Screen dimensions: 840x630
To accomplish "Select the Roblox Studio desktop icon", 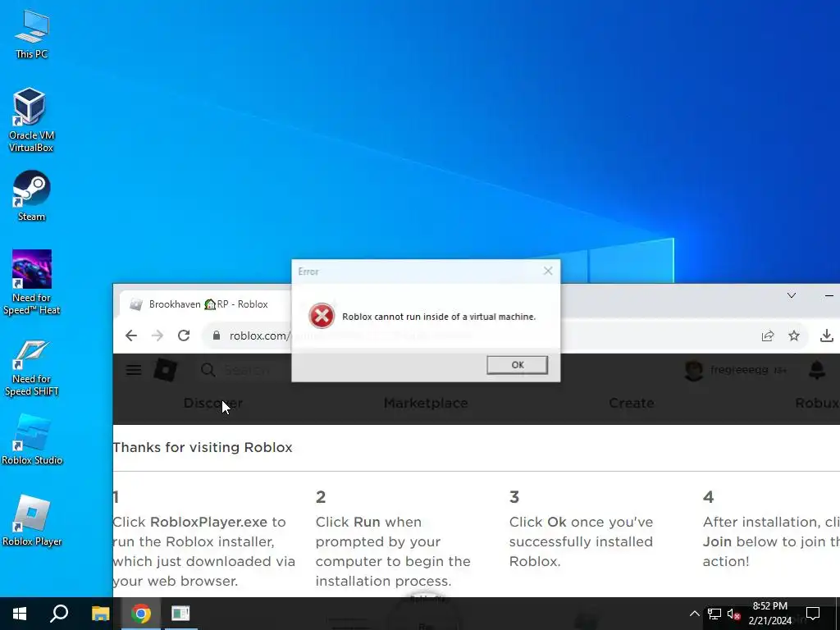I will click(x=32, y=440).
